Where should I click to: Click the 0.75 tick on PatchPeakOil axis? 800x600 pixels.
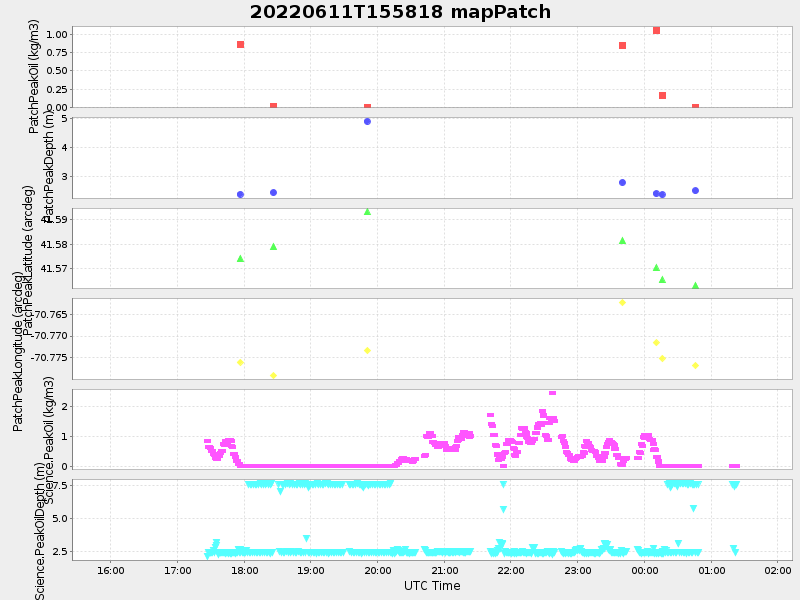(57, 53)
